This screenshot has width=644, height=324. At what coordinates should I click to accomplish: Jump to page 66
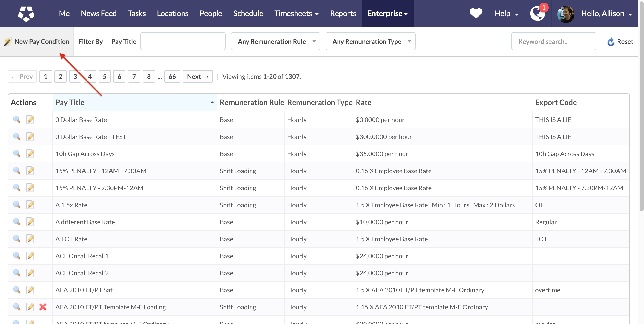pyautogui.click(x=172, y=77)
